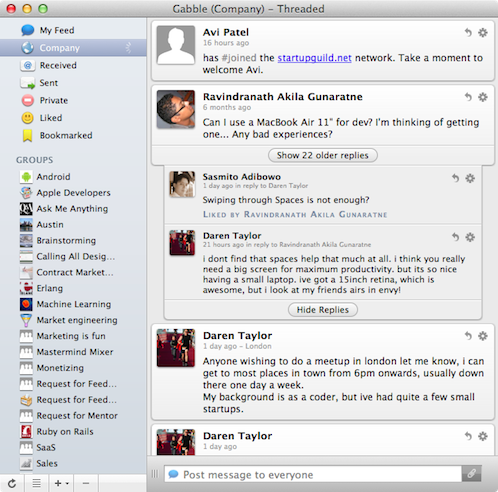Viewport: 498px width, 492px height.
Task: Reply to Avi Patel's post via arrow icon
Action: [x=468, y=32]
